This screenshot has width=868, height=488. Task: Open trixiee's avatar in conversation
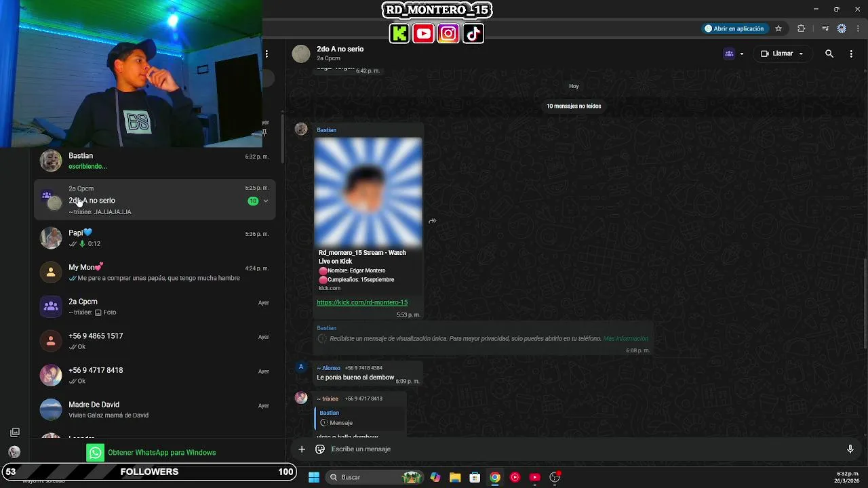[301, 398]
